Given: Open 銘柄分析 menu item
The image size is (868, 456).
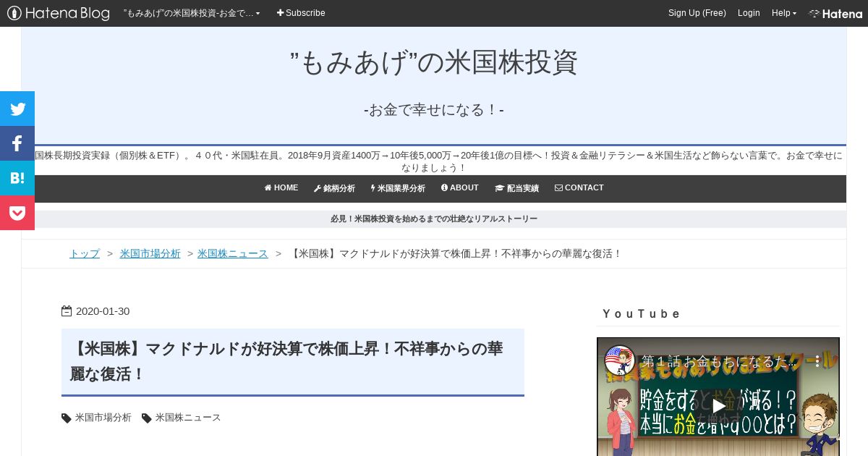Looking at the screenshot, I should click(x=334, y=188).
